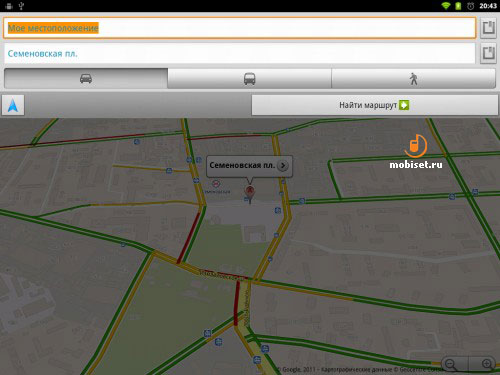The width and height of the screenshot is (500, 375).
Task: Select the car driving mode tab
Action: pos(86,79)
